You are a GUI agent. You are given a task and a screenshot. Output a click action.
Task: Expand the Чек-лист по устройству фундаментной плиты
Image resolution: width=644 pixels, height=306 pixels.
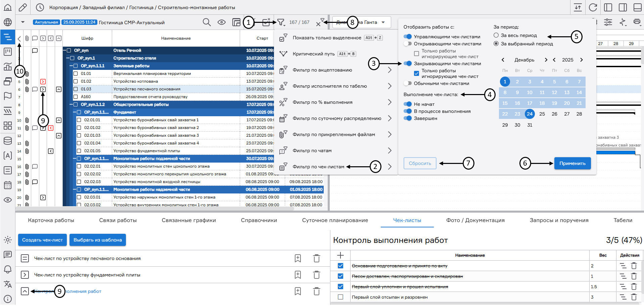coord(25,275)
